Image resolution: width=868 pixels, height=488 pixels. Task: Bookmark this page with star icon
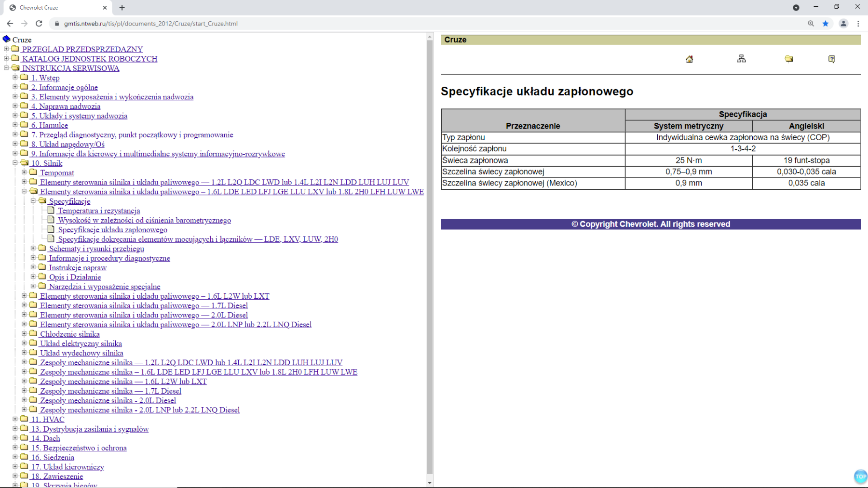826,24
